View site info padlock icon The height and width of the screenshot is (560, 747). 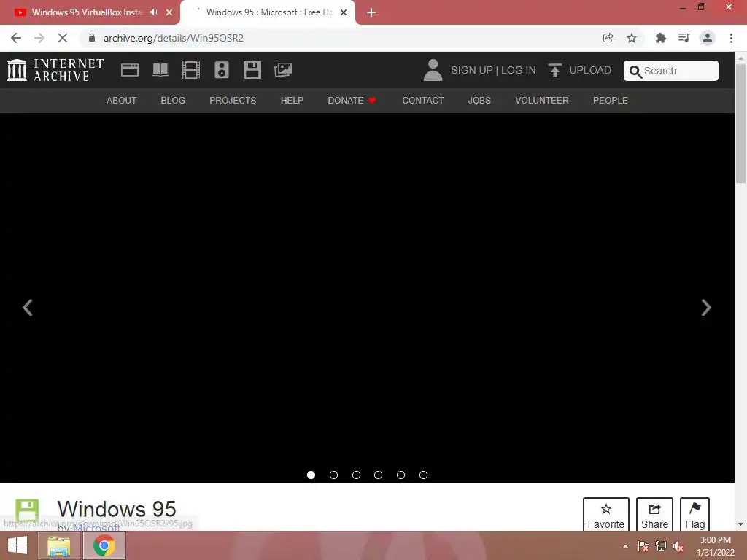click(92, 38)
